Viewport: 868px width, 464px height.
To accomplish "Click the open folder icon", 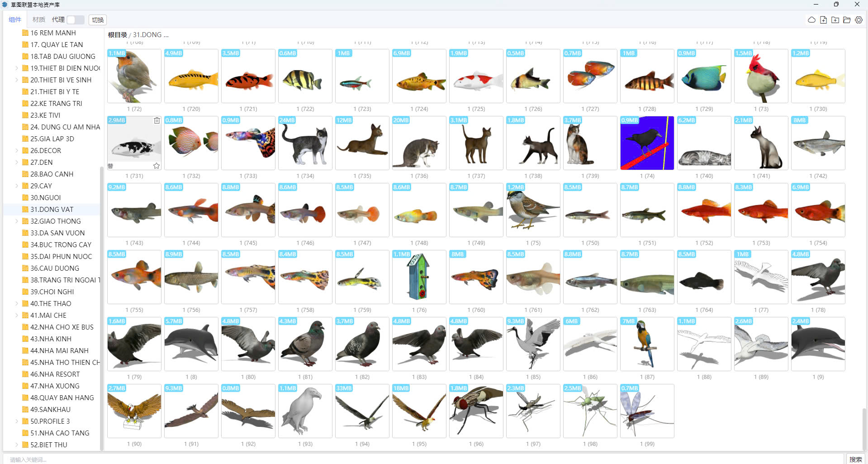I will coord(847,20).
